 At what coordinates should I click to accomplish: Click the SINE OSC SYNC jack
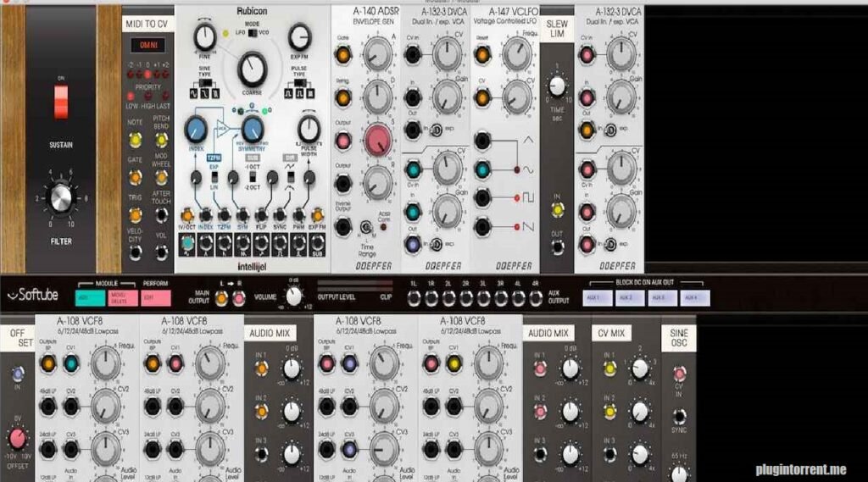(x=679, y=416)
